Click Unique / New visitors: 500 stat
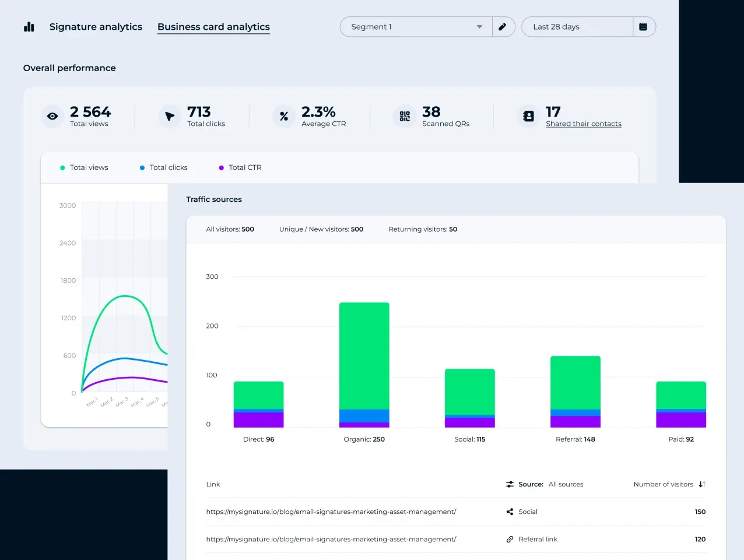744x560 pixels. 321,229
